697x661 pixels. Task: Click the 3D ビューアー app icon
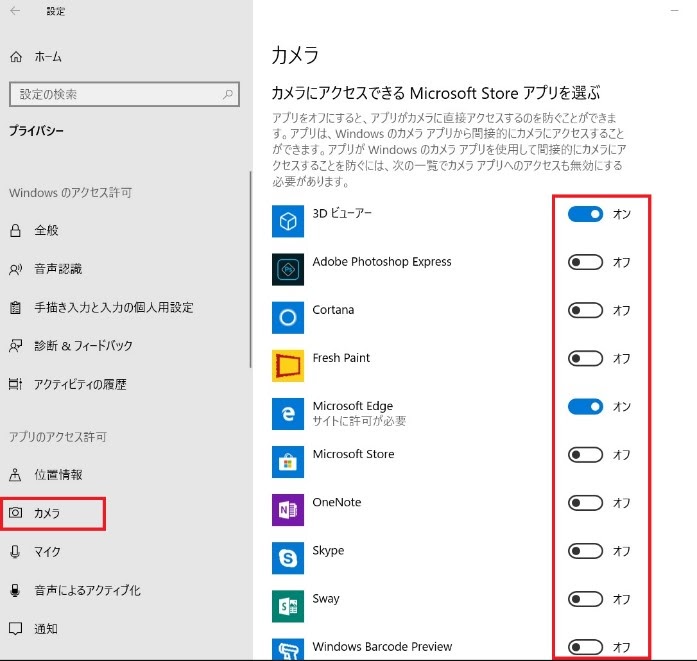288,221
